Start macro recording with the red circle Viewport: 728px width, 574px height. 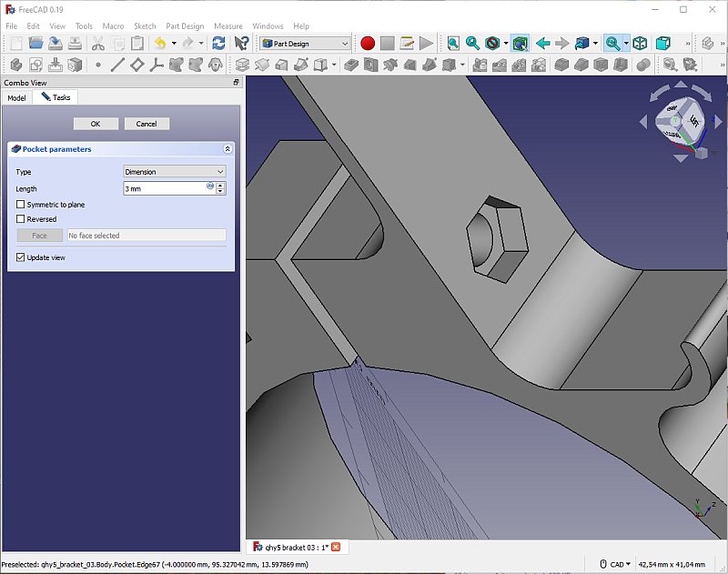click(368, 44)
